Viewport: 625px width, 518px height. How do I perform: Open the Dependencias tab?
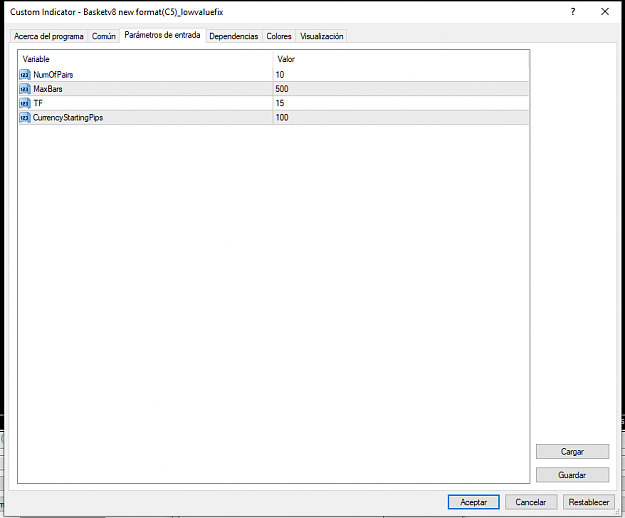pos(234,36)
